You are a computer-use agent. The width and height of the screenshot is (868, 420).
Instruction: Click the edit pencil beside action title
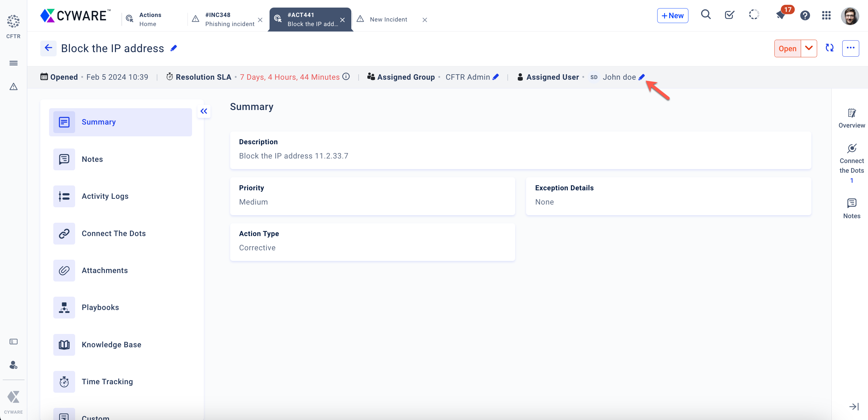(174, 48)
